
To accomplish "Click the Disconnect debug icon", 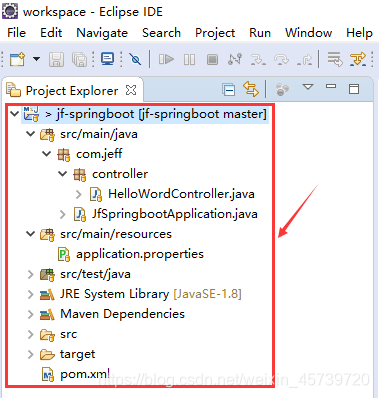I will [235, 59].
